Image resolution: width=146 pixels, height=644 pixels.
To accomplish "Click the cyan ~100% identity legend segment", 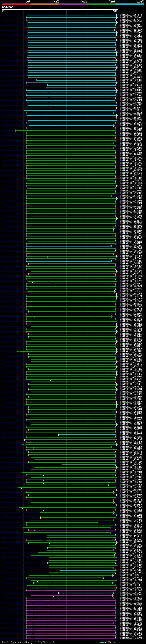I will point(130,4).
